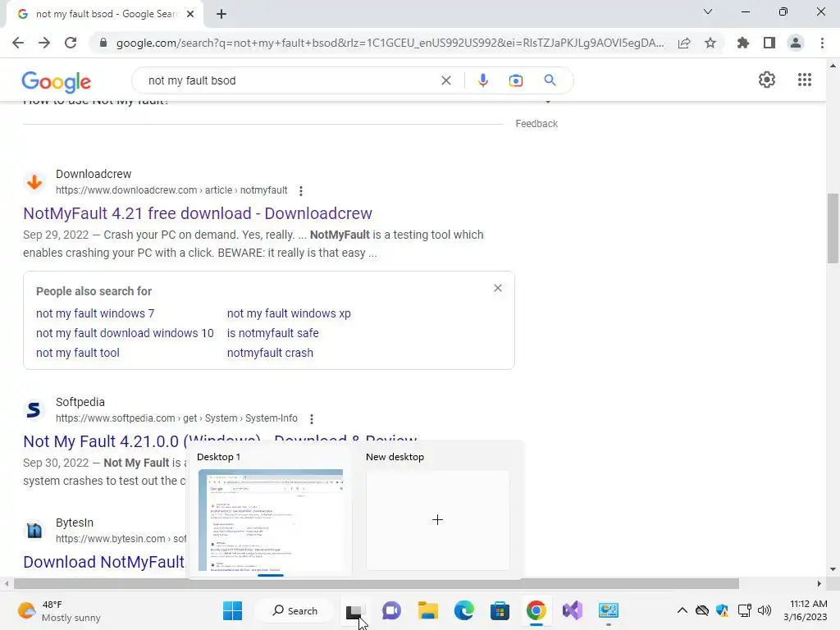Screen dimensions: 840x630
Task: Open the volume control in the system tray
Action: [x=765, y=610]
